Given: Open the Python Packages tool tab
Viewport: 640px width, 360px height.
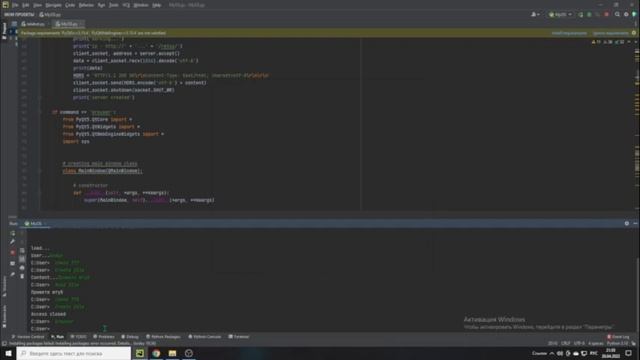Looking at the screenshot, I should pos(163,337).
